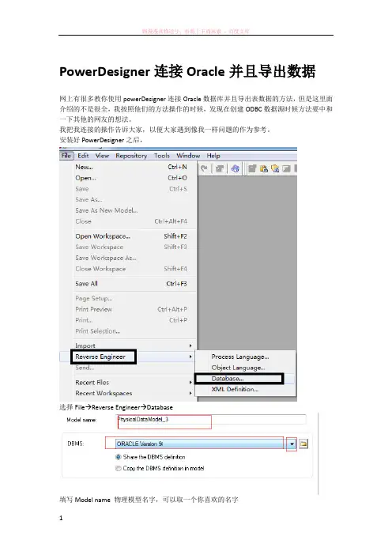The width and height of the screenshot is (392, 555).
Task: Select 'Share the DBMS definition' radio button
Action: click(119, 457)
